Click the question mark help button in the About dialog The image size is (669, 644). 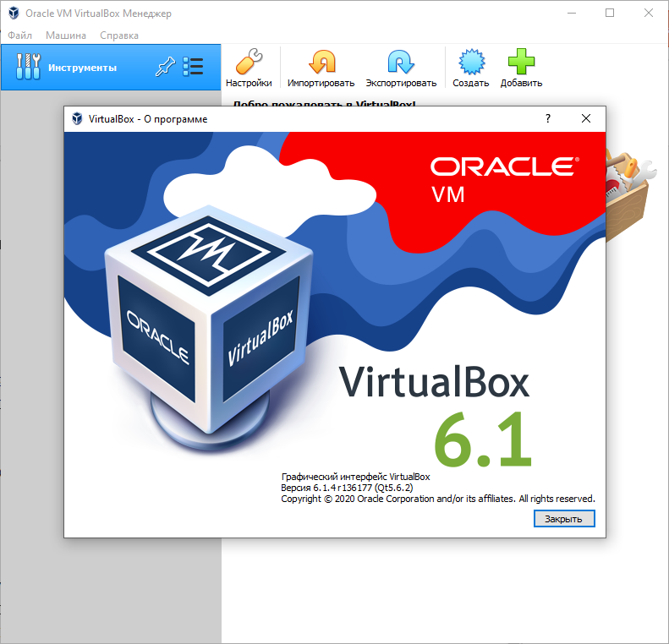click(x=548, y=118)
